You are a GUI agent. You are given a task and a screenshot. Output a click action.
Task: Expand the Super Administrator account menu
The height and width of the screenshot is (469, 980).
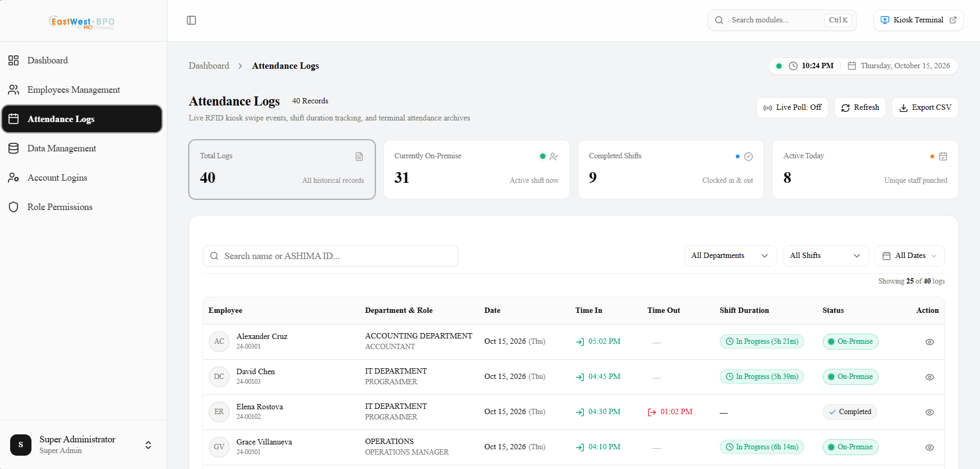[148, 445]
